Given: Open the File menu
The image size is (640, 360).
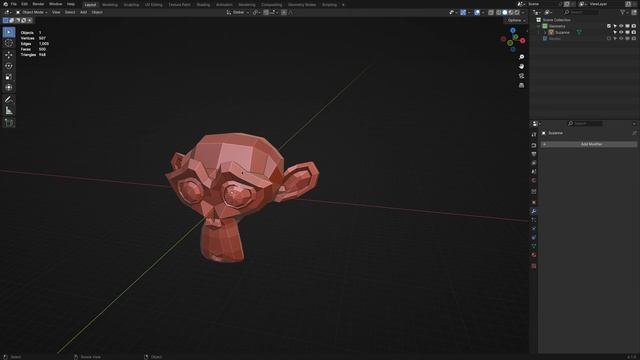Looking at the screenshot, I should pyautogui.click(x=13, y=4).
